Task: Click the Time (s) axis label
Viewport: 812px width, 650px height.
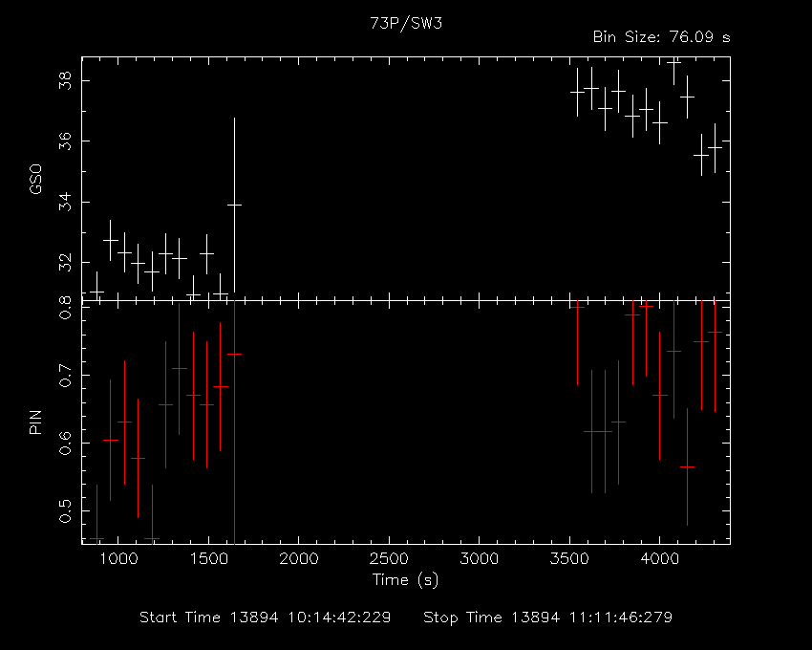Action: click(x=405, y=579)
